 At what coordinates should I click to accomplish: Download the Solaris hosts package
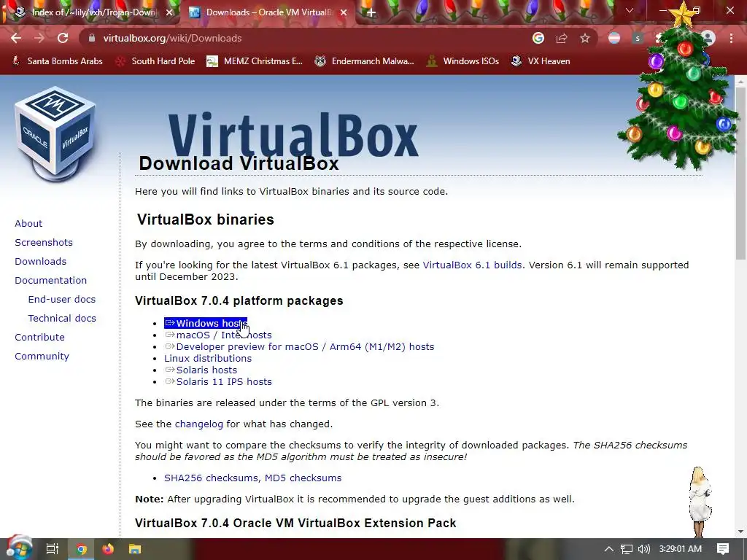(201, 370)
